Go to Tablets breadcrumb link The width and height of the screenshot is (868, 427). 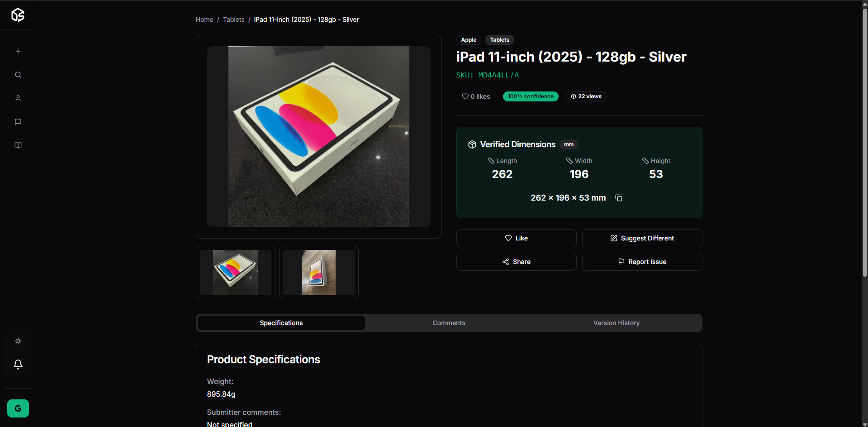[233, 19]
